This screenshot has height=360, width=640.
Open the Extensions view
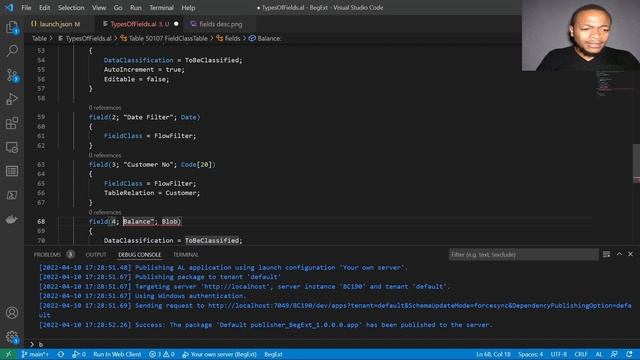(12, 123)
